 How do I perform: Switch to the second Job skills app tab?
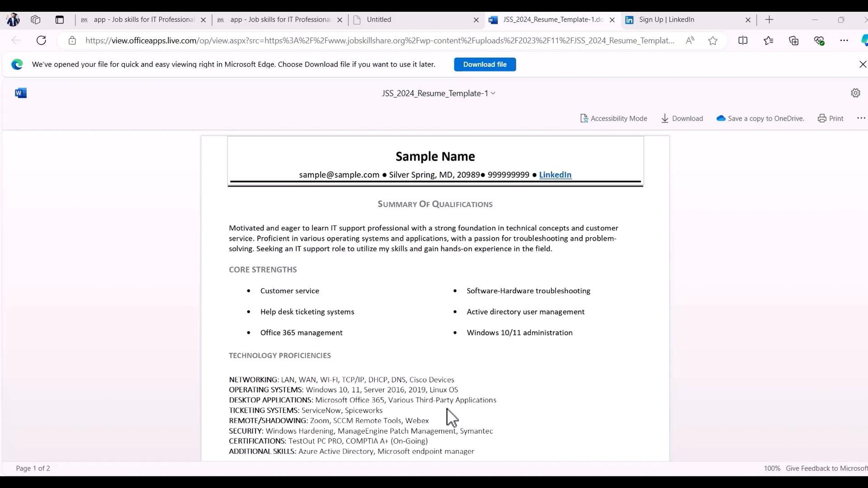[x=280, y=19]
